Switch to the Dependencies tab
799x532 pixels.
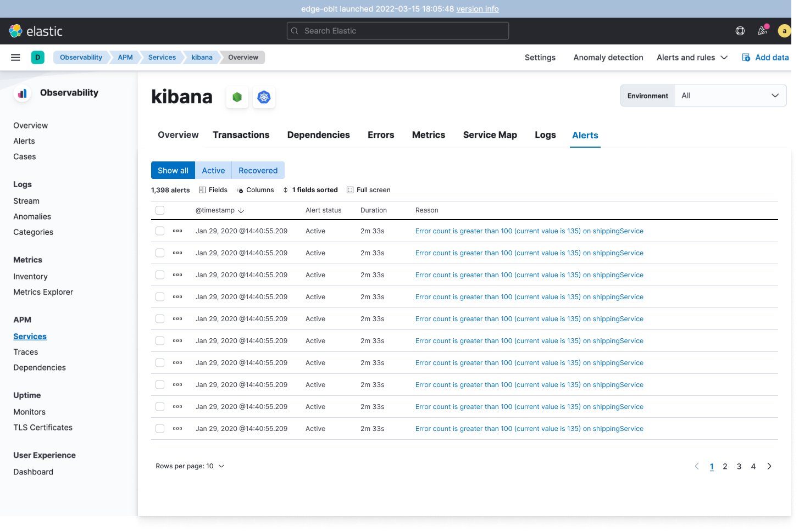tap(319, 135)
